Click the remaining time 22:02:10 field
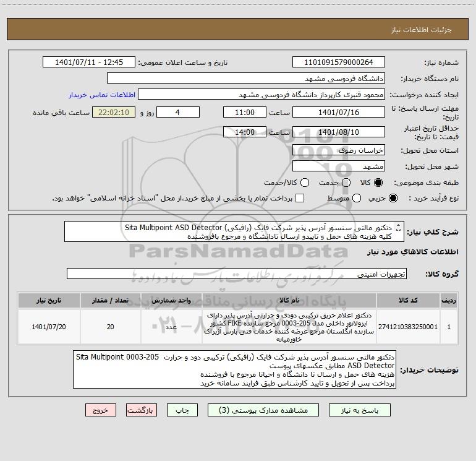Image resolution: width=476 pixels, height=461 pixels. point(114,112)
